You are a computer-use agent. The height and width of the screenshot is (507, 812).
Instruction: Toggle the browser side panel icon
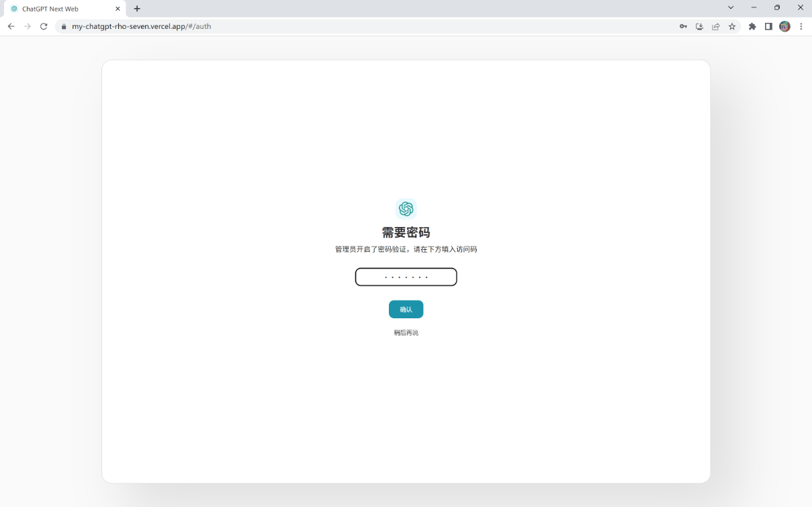coord(768,27)
